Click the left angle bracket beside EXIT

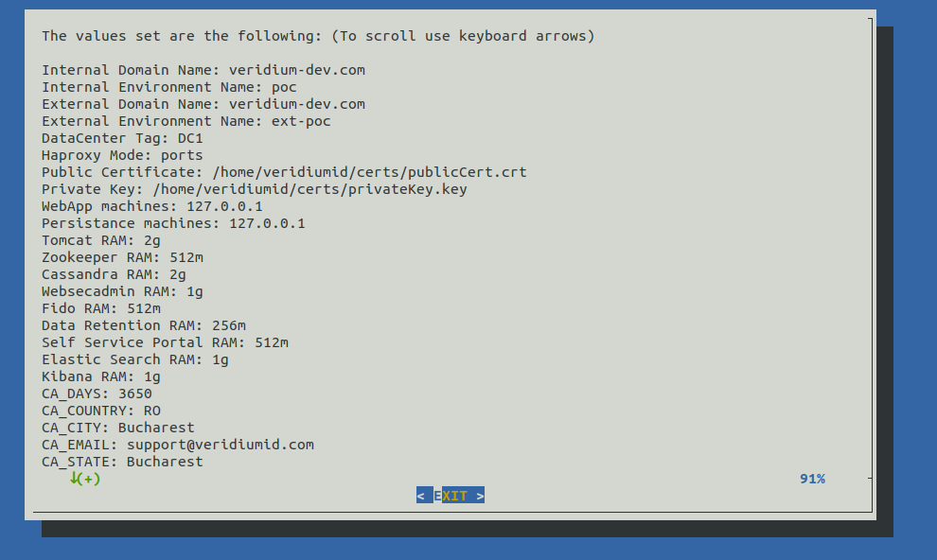420,496
